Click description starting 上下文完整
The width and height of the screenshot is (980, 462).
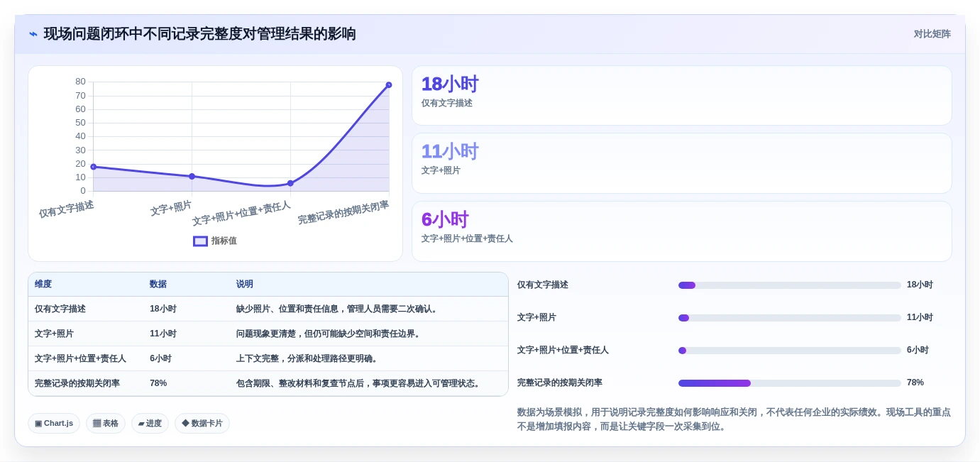point(309,359)
